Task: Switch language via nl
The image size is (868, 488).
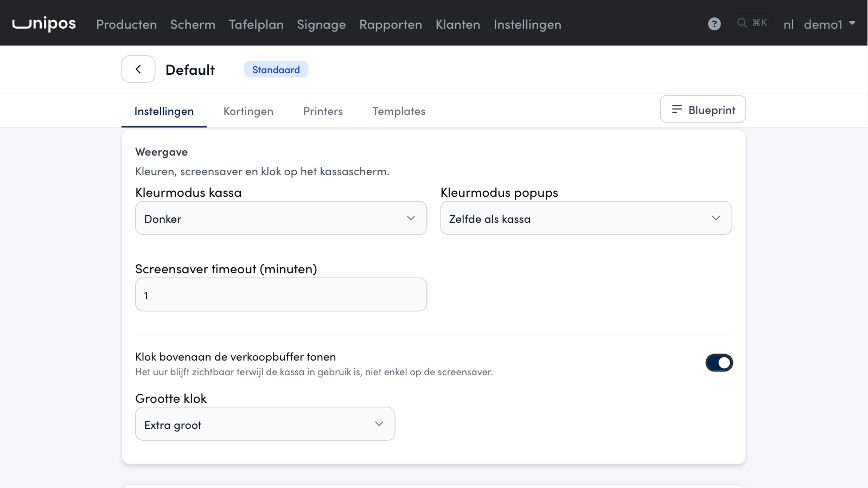Action: point(789,24)
